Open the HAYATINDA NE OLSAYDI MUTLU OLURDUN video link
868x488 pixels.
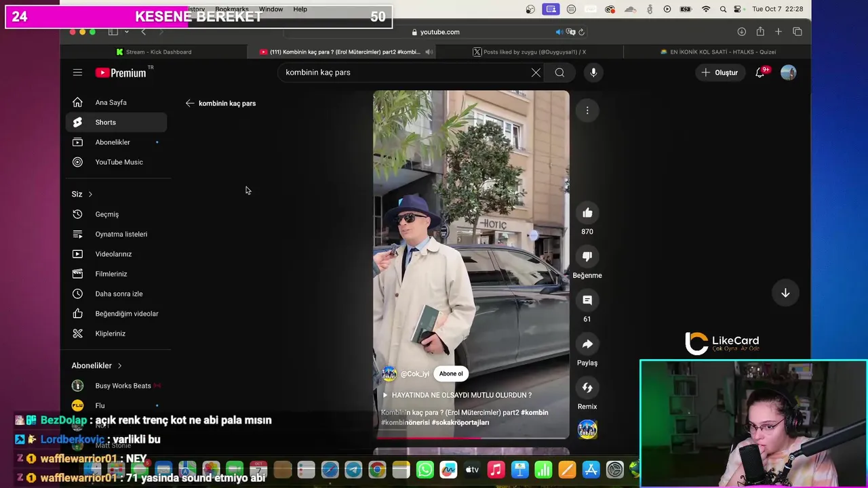(x=456, y=395)
